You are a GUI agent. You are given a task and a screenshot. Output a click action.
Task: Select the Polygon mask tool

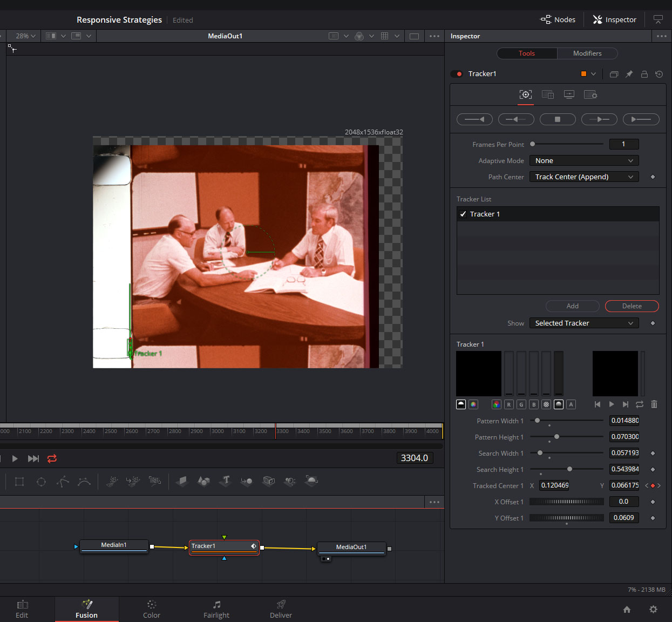pyautogui.click(x=63, y=482)
